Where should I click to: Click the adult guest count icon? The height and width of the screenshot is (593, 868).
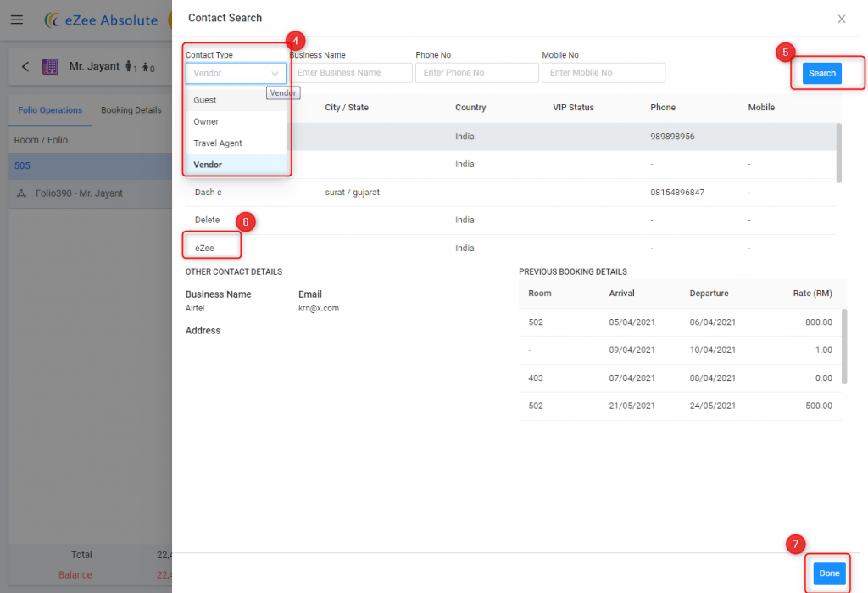[x=131, y=66]
